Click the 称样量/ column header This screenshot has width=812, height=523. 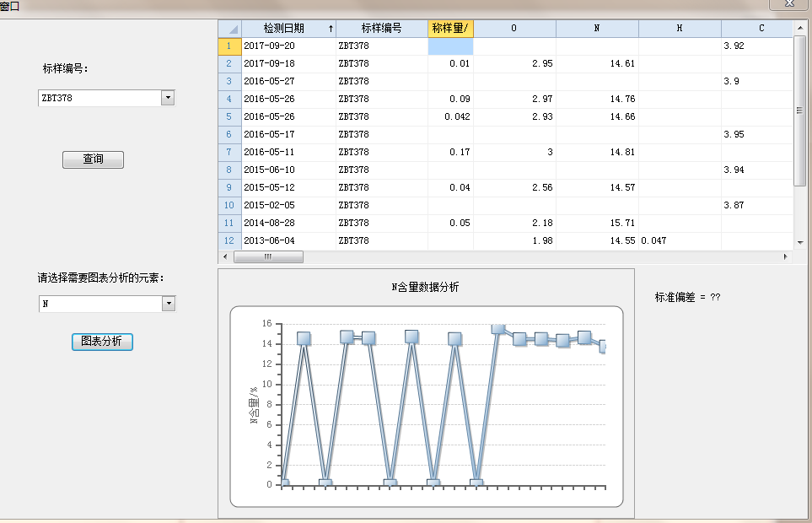[x=450, y=29]
